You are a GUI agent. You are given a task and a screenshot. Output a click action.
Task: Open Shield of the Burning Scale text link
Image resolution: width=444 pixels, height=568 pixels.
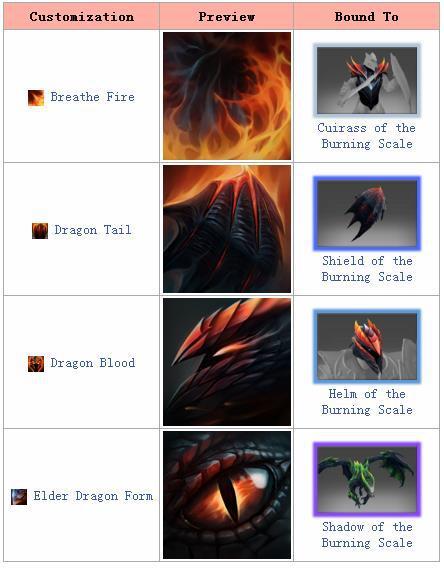[x=367, y=269]
